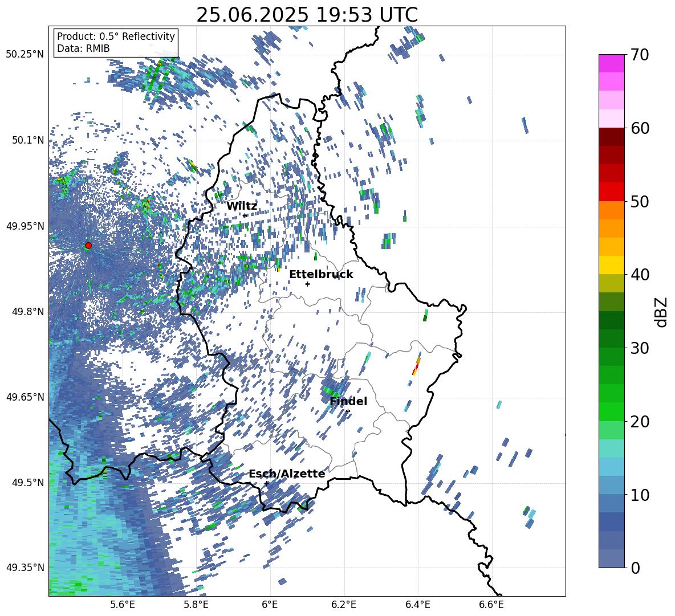675x616 pixels.
Task: Click the orange colorbar segment below 50
Action: (x=611, y=210)
